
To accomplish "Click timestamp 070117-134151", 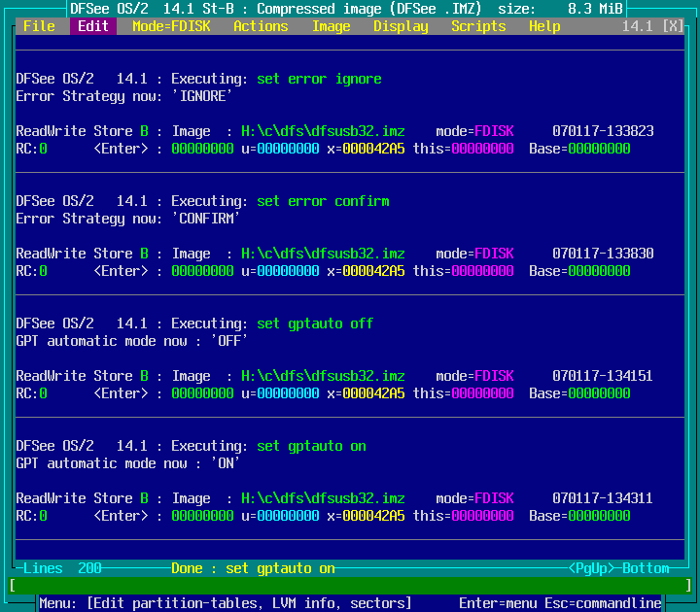I will click(603, 376).
